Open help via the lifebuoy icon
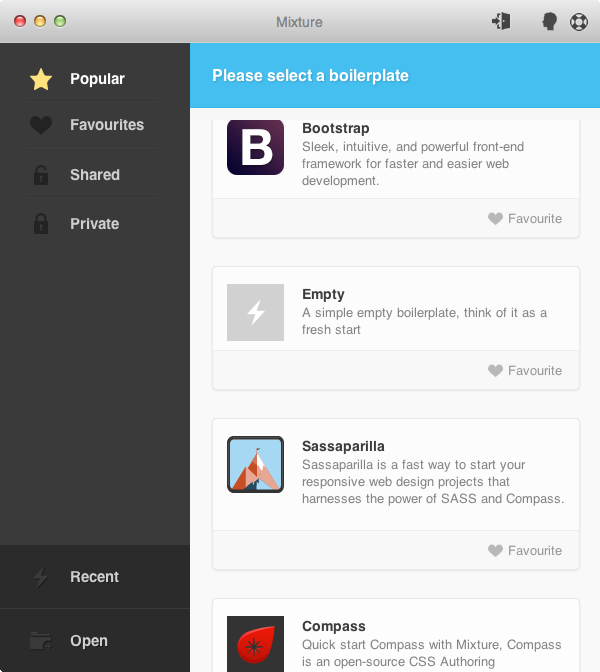The width and height of the screenshot is (600, 672). point(579,21)
